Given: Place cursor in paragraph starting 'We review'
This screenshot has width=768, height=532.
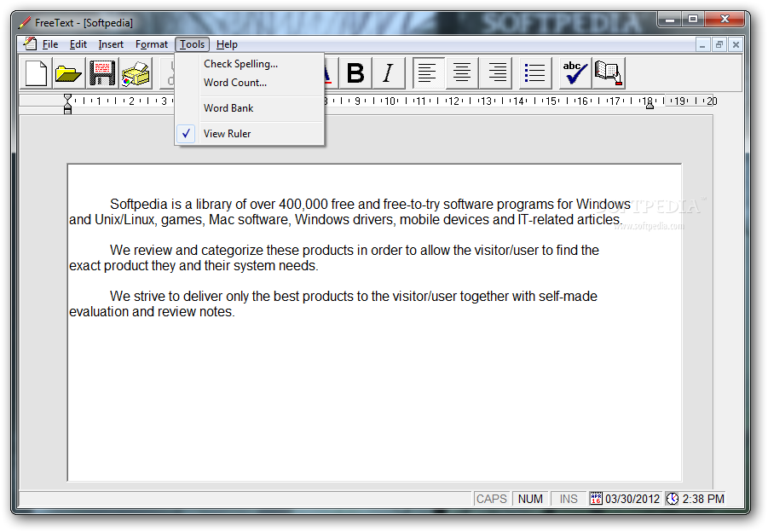Looking at the screenshot, I should coord(333,257).
